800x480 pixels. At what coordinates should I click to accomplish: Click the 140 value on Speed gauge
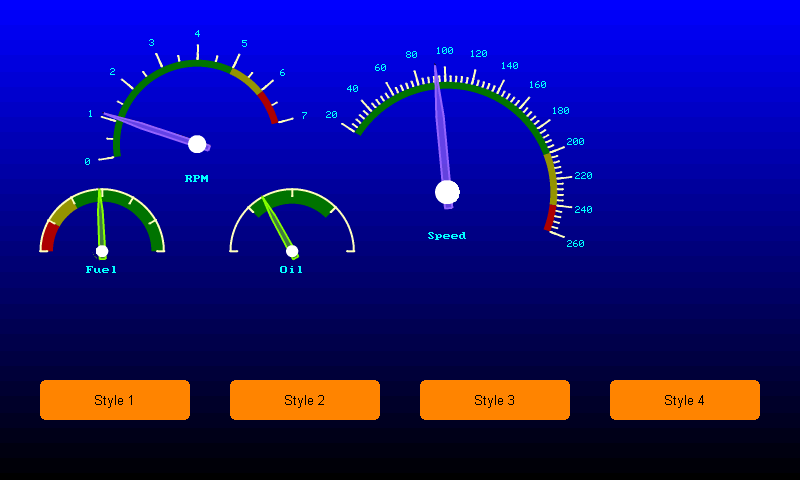pos(510,65)
